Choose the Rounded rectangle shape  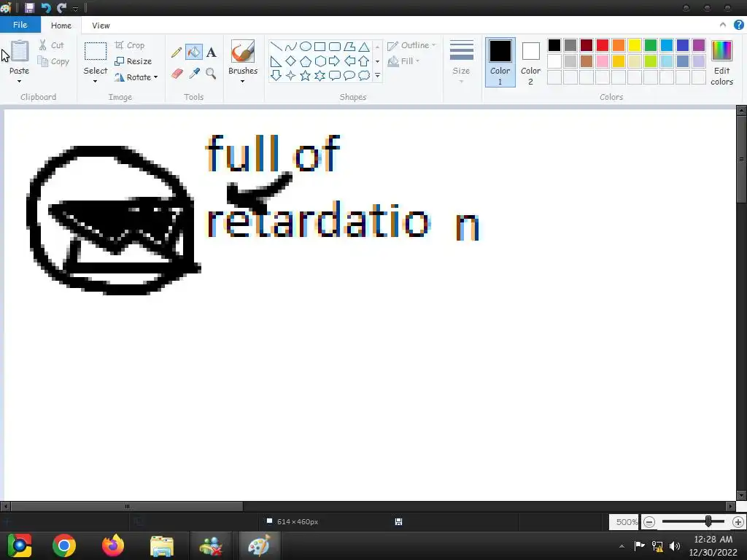(335, 47)
